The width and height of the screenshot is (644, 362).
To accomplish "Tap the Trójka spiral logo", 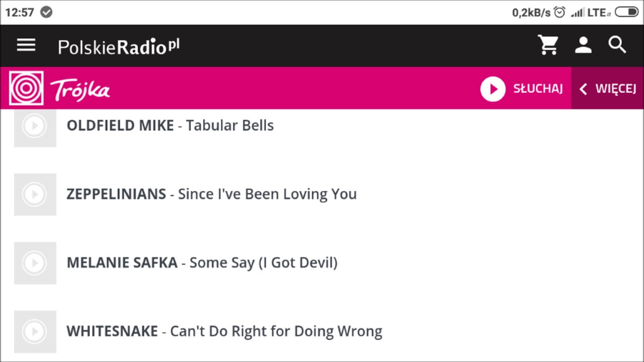I will 26,88.
